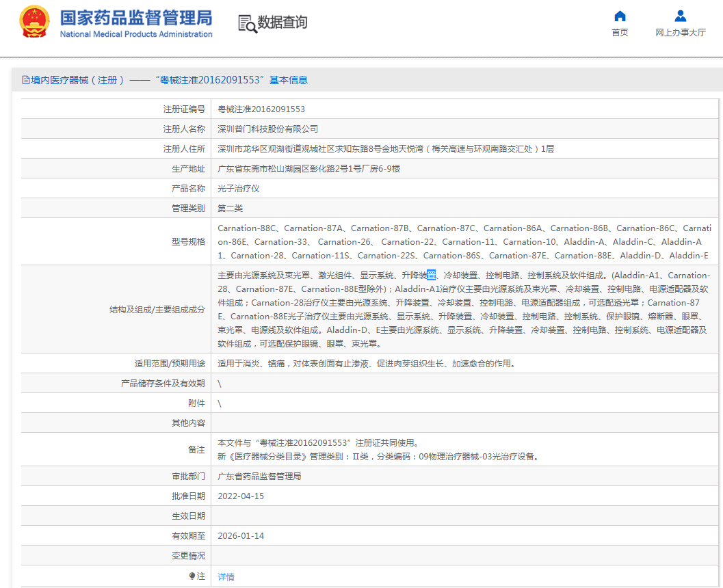Go to 首页 via the house icon
This screenshot has width=723, height=588.
coord(620,16)
